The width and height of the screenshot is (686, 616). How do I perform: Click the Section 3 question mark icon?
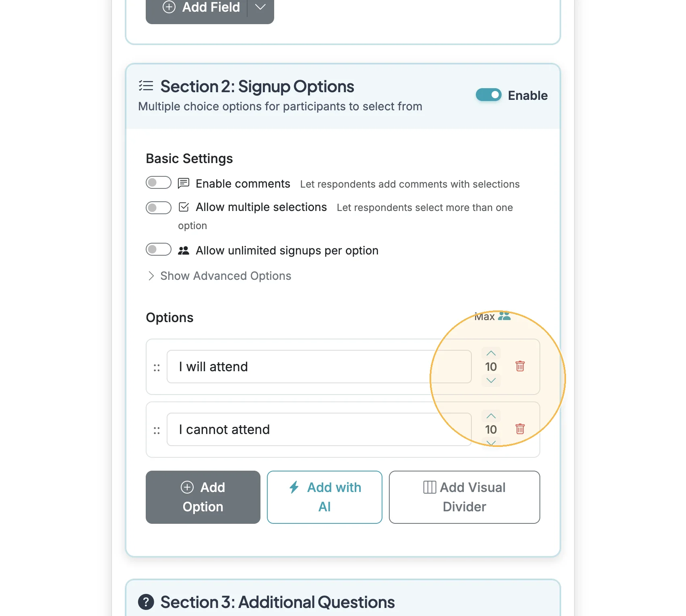pos(146,602)
